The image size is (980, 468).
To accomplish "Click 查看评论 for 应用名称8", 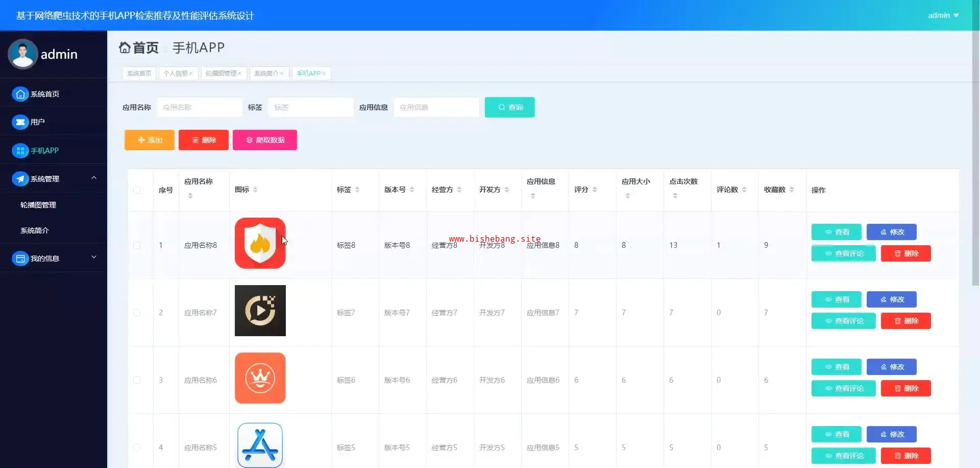I will 844,253.
